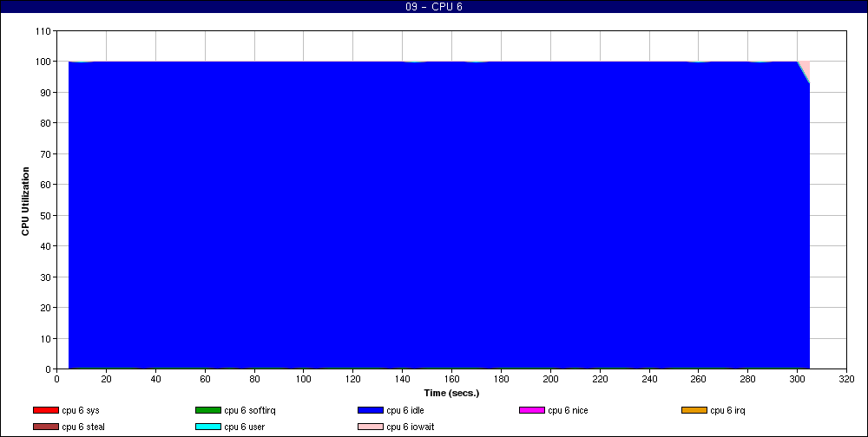The image size is (868, 437).
Task: Click the y-axis tick value 50
Action: [x=45, y=215]
